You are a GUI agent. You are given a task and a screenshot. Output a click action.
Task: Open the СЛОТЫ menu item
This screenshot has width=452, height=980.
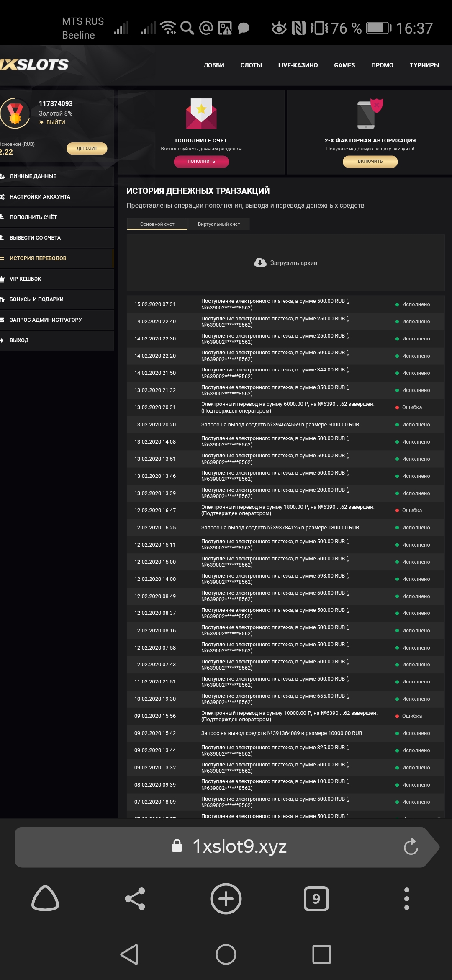[251, 65]
